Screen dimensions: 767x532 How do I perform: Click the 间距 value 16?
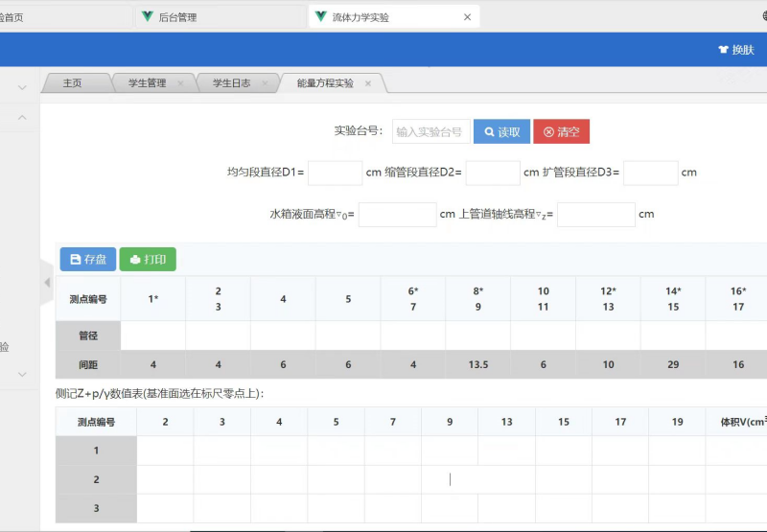[x=738, y=364]
